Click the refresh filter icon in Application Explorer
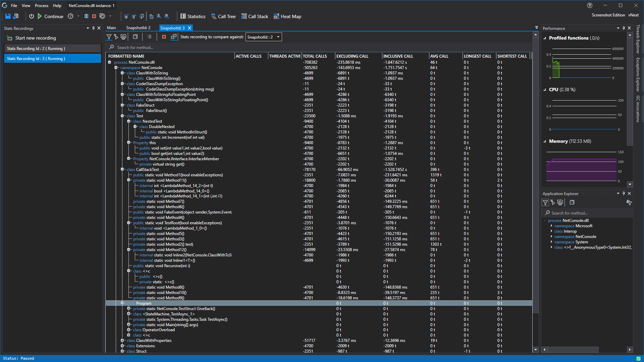Viewport: 644px width, 362px height. pyautogui.click(x=629, y=202)
